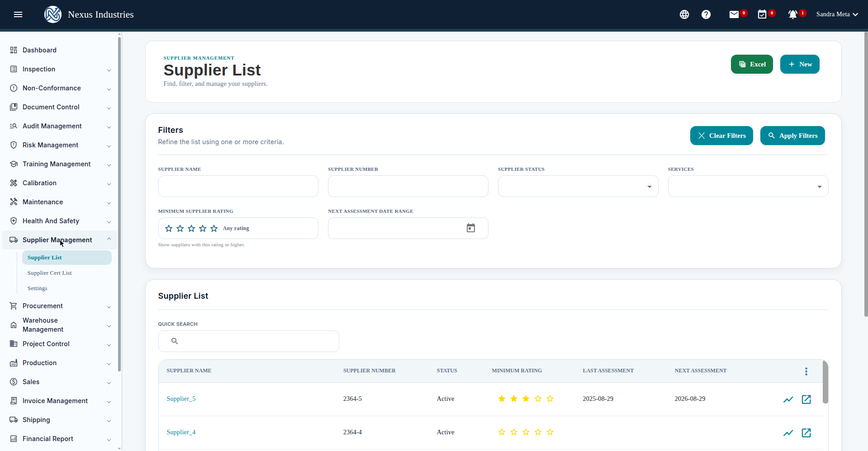Image resolution: width=868 pixels, height=451 pixels.
Task: Open the language globe icon
Action: click(684, 14)
